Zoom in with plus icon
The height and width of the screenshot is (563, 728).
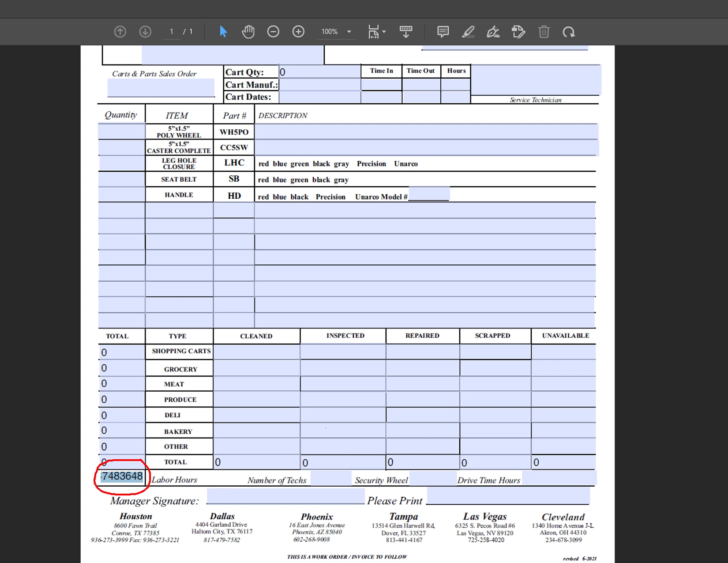tap(298, 32)
